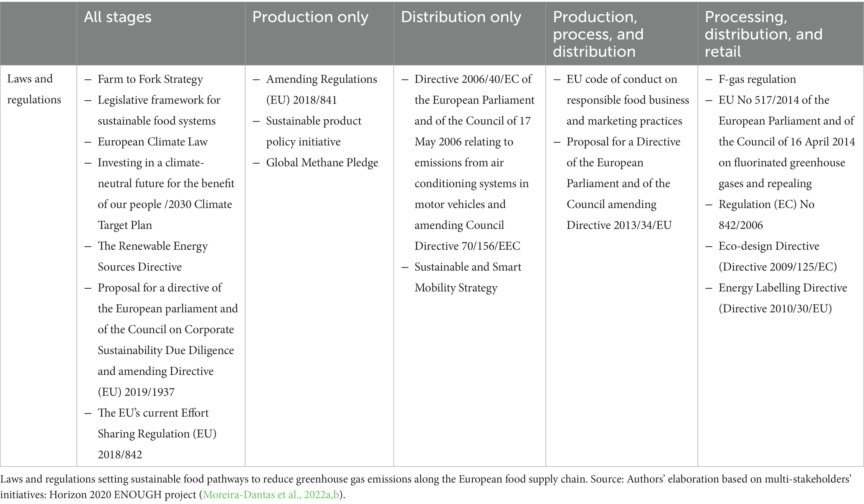Click the 'Production only' column header
This screenshot has width=864, height=504.
pyautogui.click(x=310, y=17)
